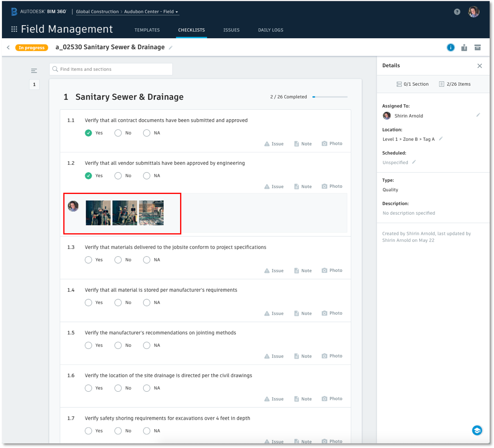The width and height of the screenshot is (494, 448).
Task: Click the 2/26 Items counter
Action: 455,84
